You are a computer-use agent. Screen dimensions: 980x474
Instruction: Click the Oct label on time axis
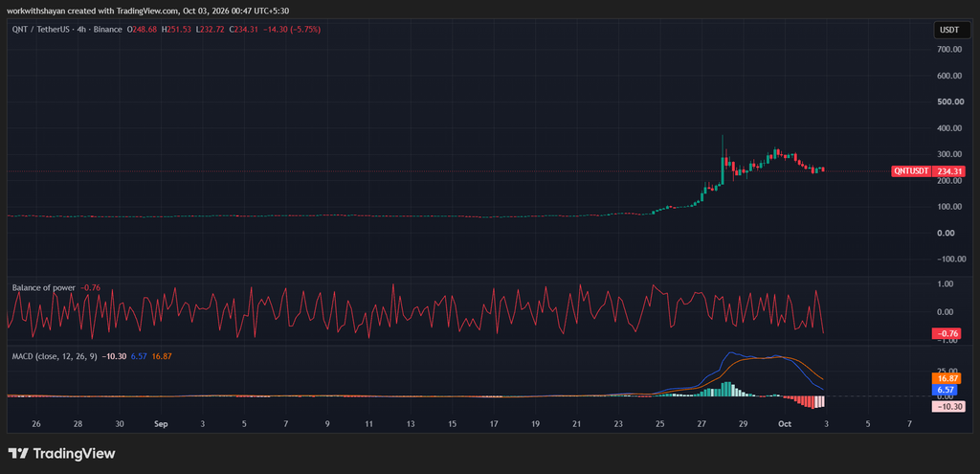(785, 424)
